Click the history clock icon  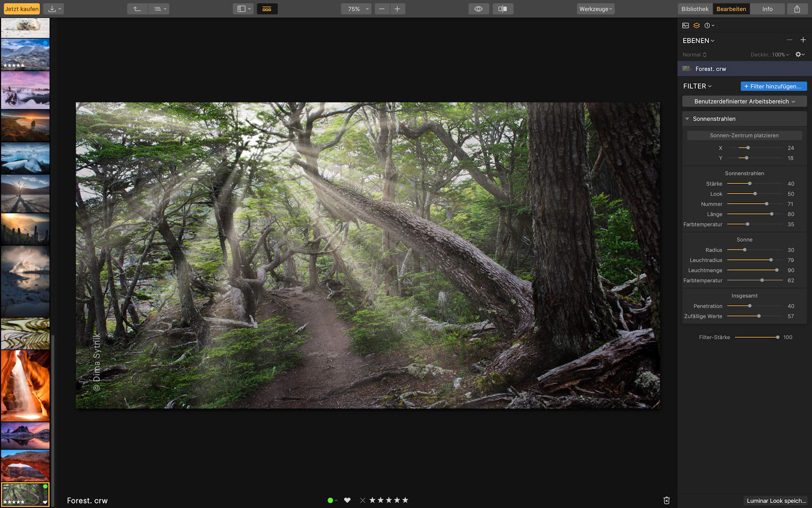coord(708,25)
